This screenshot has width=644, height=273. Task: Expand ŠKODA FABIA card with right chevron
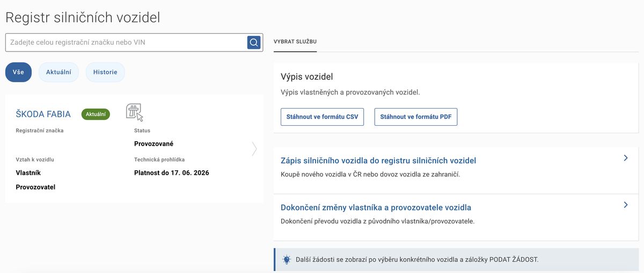(x=254, y=149)
